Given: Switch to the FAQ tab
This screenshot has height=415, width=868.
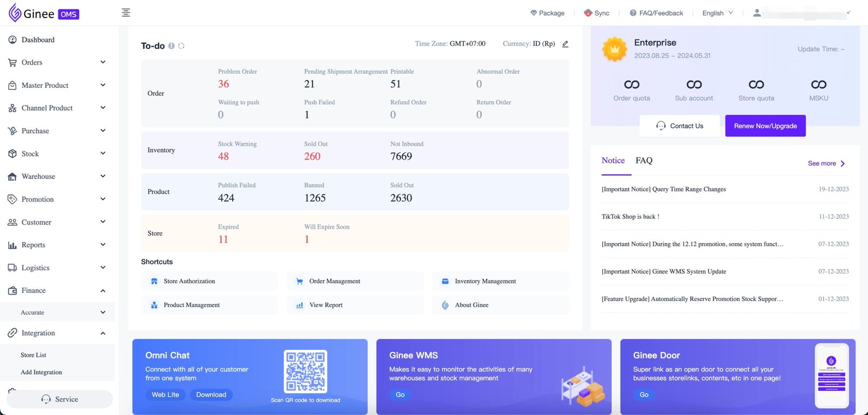Looking at the screenshot, I should [644, 161].
